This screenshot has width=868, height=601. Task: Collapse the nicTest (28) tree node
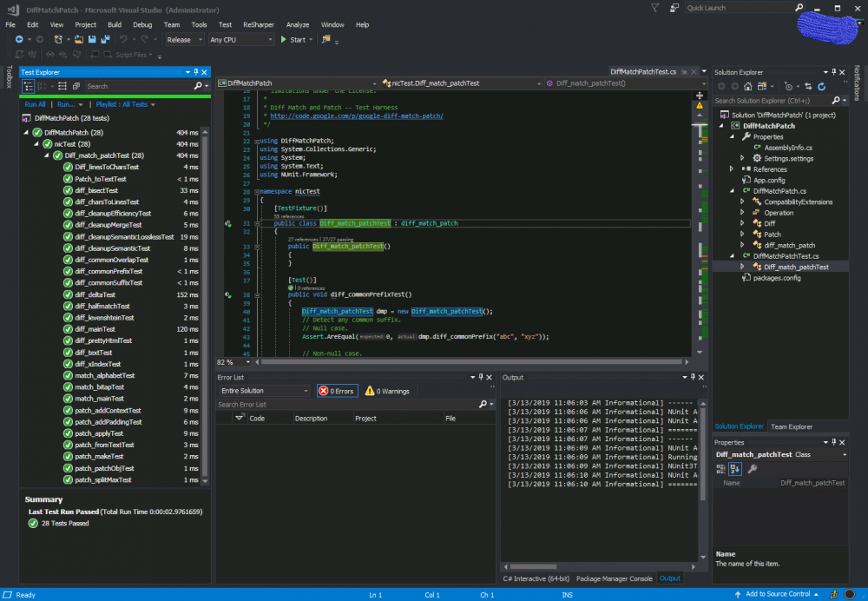(x=36, y=144)
